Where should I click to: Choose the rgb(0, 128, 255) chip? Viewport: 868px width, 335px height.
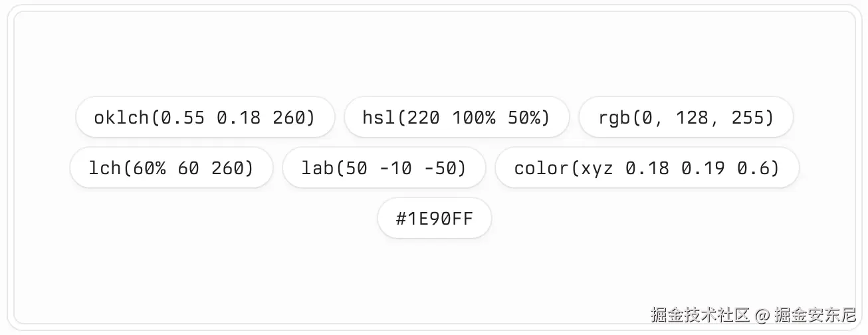tap(687, 118)
